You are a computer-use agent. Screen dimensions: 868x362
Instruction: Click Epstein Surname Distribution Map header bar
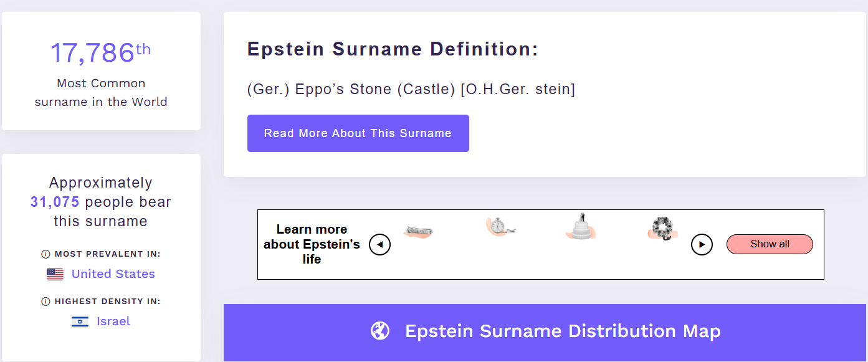pyautogui.click(x=562, y=331)
